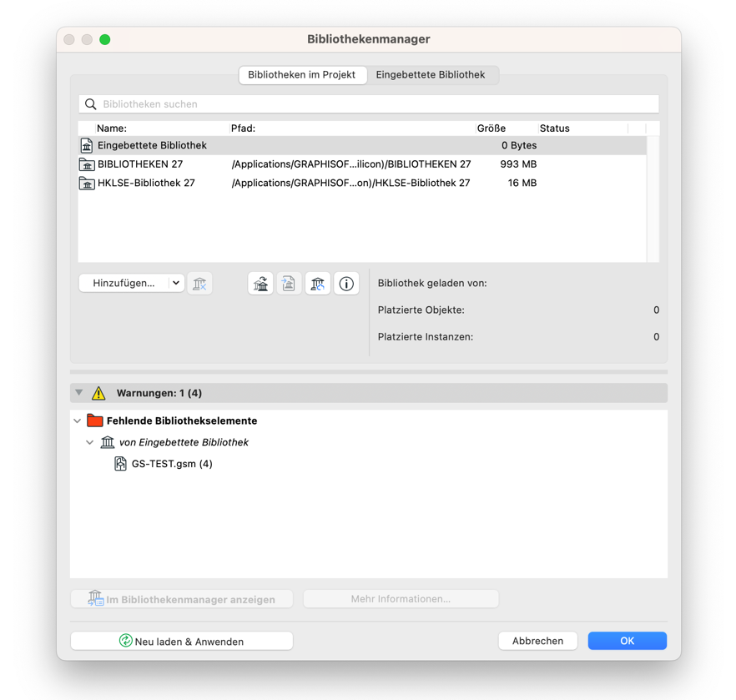Click the green reload icon in Neu laden button
Image resolution: width=736 pixels, height=700 pixels.
125,640
